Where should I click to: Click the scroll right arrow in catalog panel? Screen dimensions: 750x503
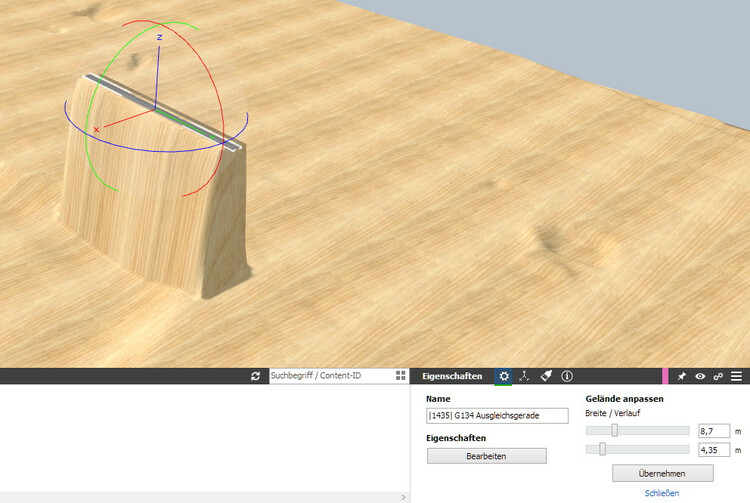tap(403, 497)
